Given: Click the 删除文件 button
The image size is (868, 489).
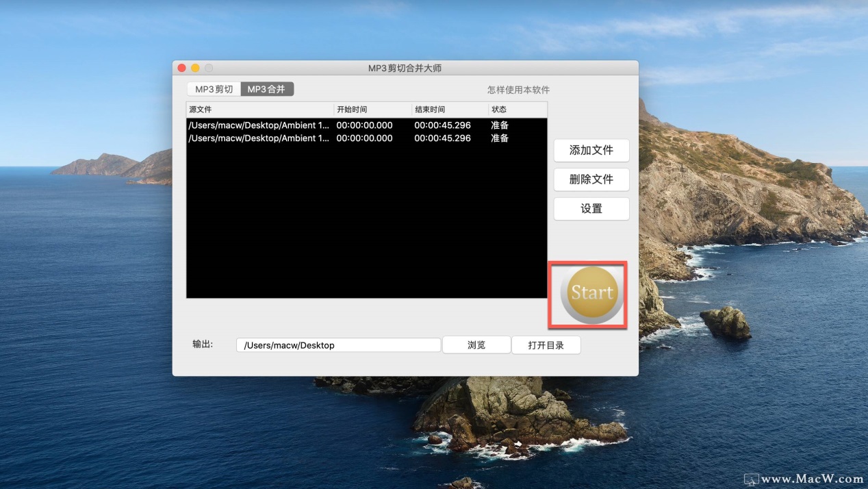Looking at the screenshot, I should (591, 179).
